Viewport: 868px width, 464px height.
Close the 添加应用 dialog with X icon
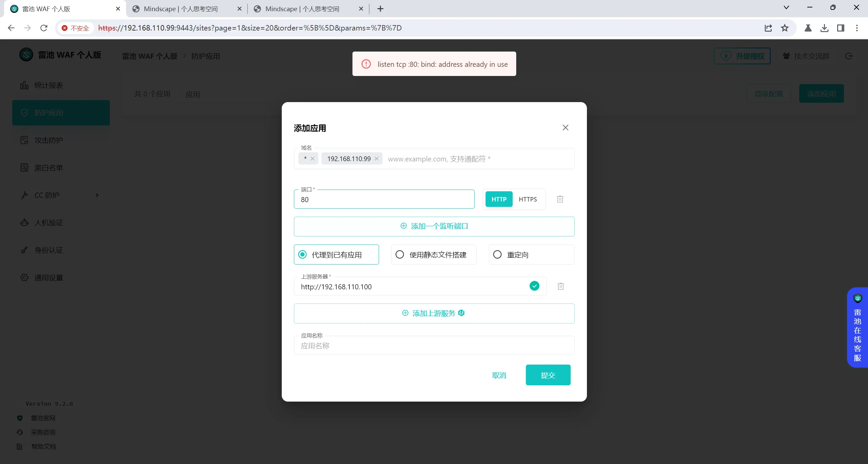566,128
